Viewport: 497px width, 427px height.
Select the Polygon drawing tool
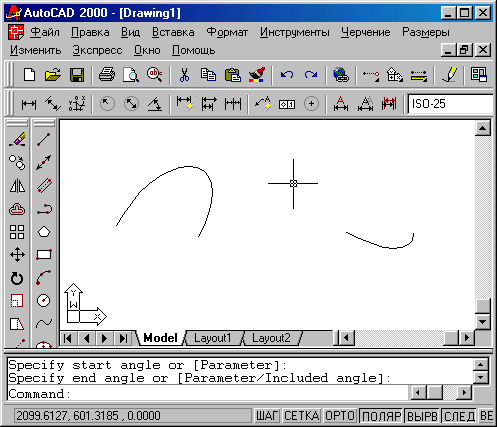(x=44, y=232)
